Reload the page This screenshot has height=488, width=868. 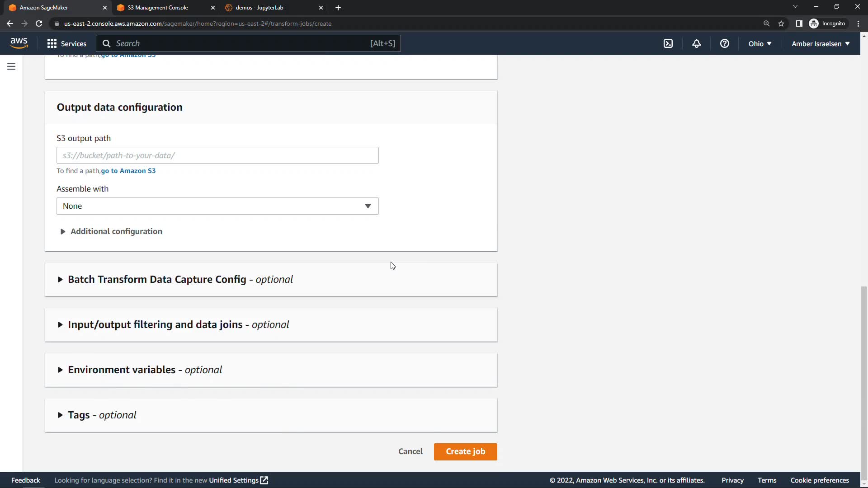point(39,23)
